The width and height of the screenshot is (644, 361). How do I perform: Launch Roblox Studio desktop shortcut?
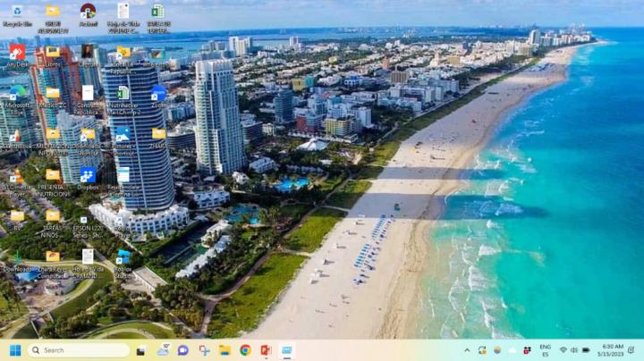coord(123,257)
